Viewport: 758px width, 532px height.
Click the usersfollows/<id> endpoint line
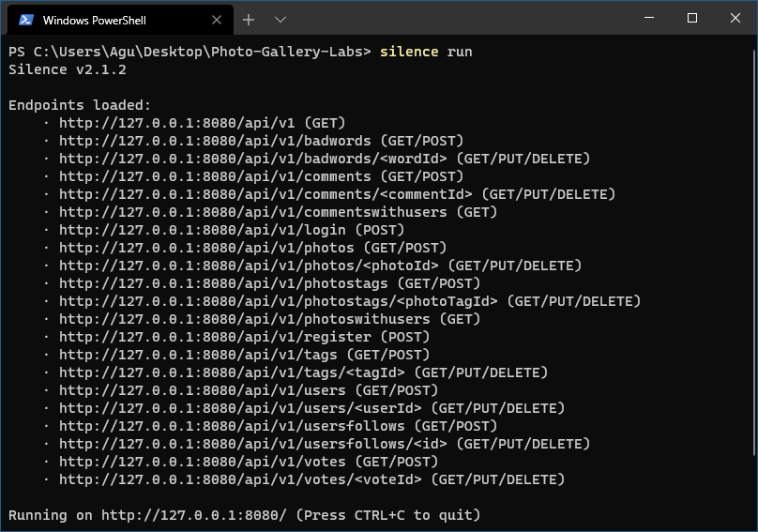[325, 444]
